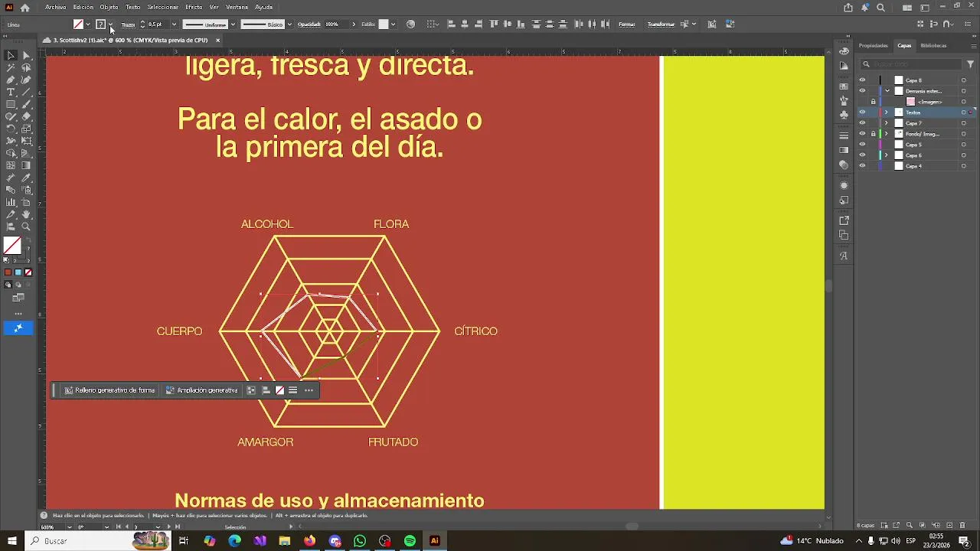This screenshot has height=551, width=980.
Task: Select the Rotate tool
Action: [x=11, y=129]
